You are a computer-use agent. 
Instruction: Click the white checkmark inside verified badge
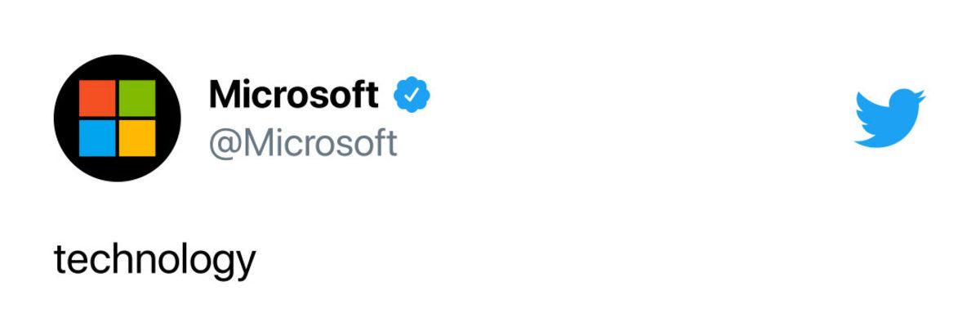[412, 96]
